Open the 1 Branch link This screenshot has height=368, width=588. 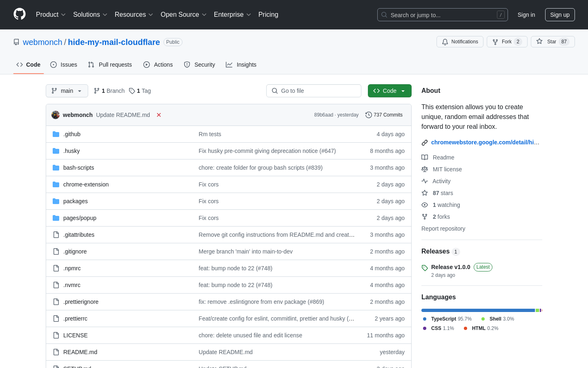coord(109,91)
